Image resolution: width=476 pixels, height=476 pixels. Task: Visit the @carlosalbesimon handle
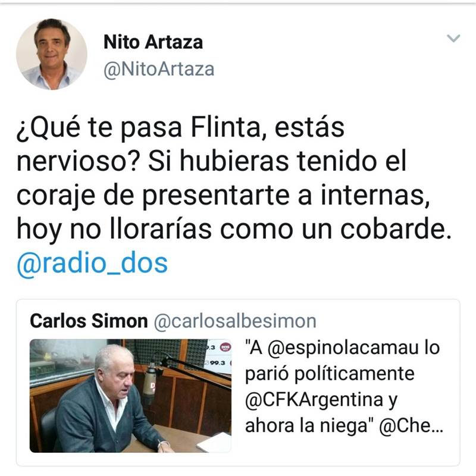235,321
